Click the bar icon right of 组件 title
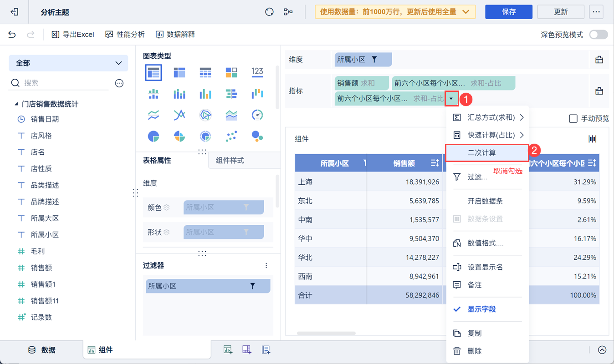 point(593,139)
